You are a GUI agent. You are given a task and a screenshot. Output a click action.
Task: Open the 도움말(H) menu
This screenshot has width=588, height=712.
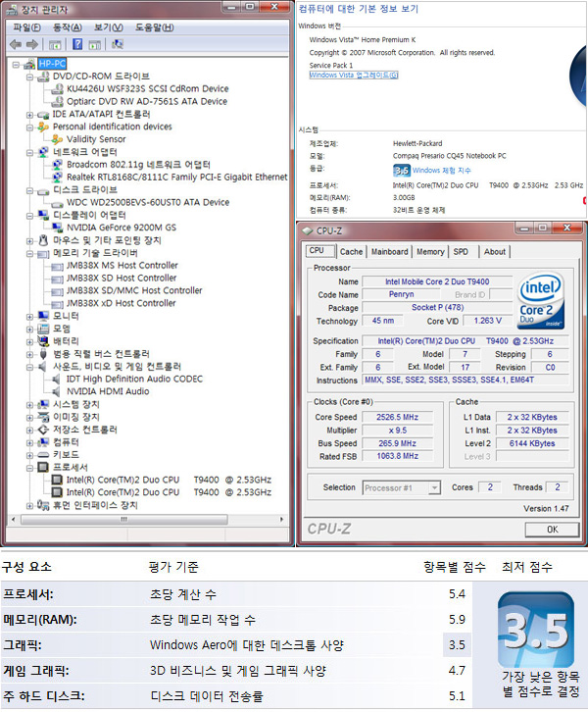(x=154, y=27)
